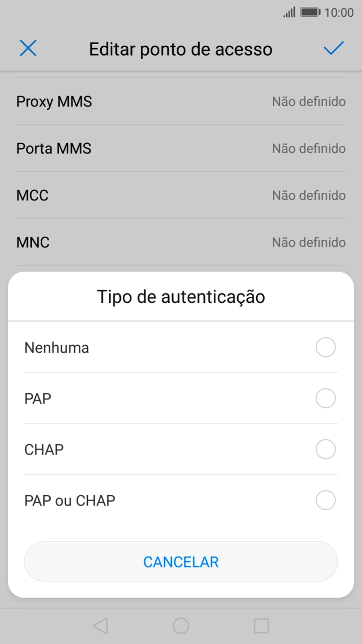Open the Porta MMS setting
This screenshot has width=362, height=644.
(181, 149)
